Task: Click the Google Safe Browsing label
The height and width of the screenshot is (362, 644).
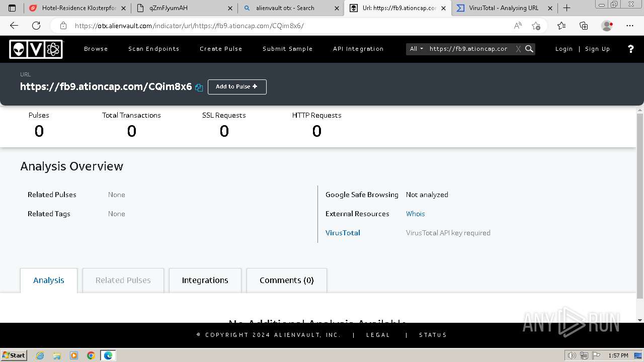Action: pos(362,195)
